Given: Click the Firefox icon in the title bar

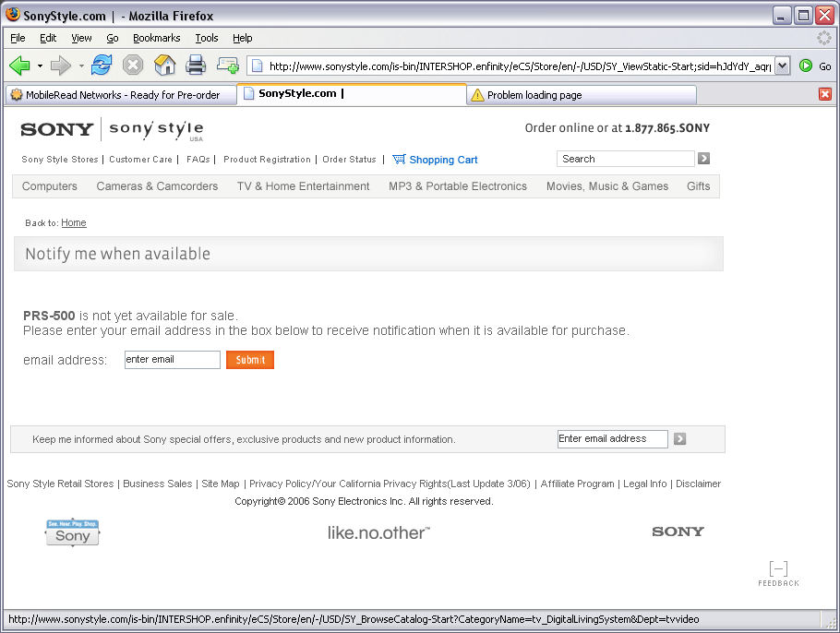Looking at the screenshot, I should tap(13, 15).
